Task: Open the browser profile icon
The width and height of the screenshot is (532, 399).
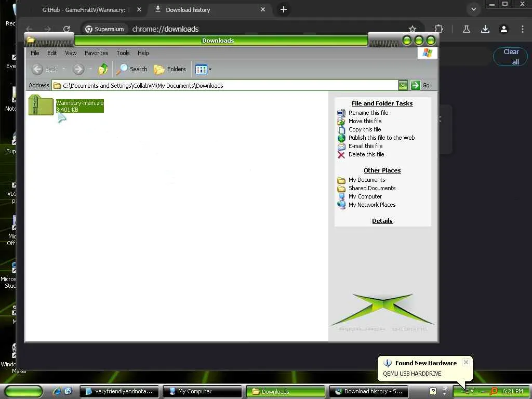Action: pos(504,29)
